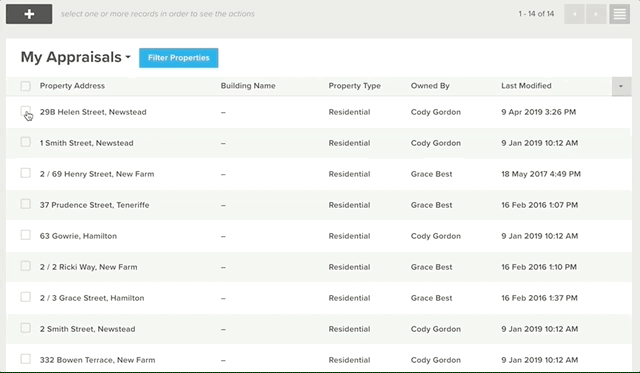Go to previous page arrow
The image size is (640, 373).
coord(574,14)
